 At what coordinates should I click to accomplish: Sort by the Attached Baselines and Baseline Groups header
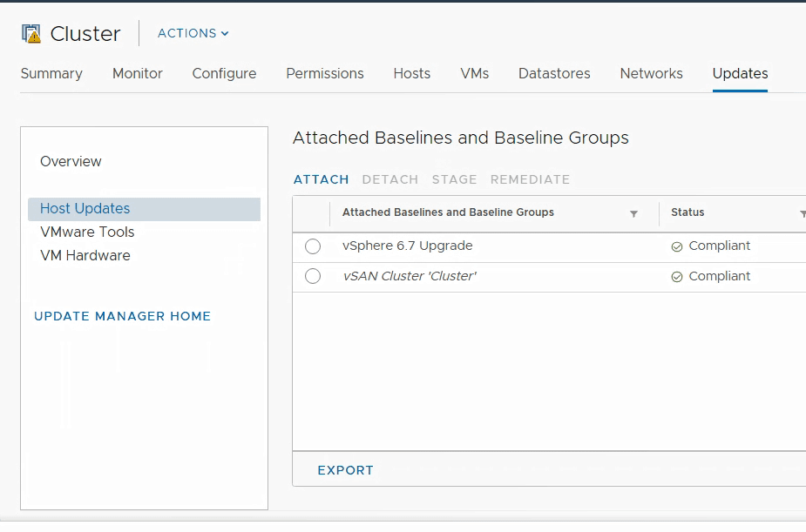coord(448,212)
